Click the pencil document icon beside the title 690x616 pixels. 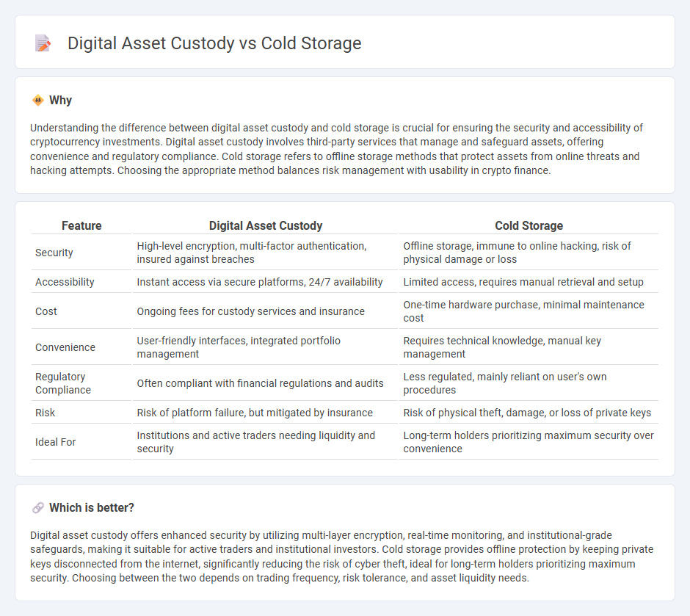click(43, 43)
